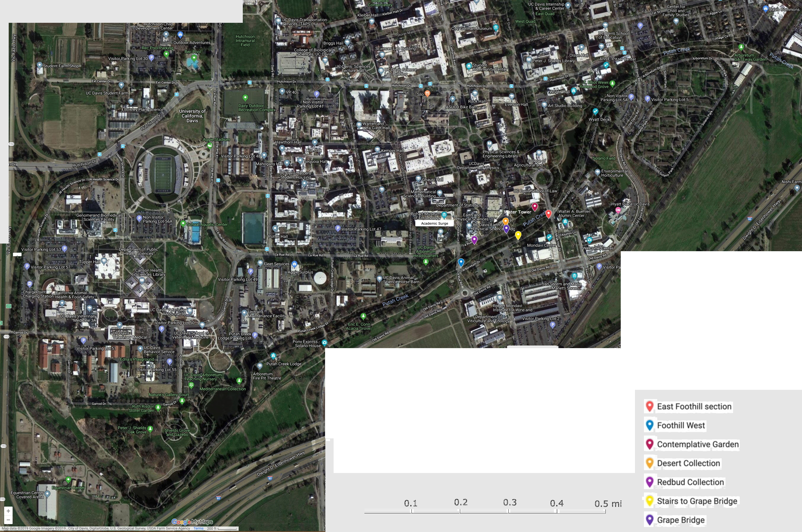The height and width of the screenshot is (532, 802).
Task: Select the Equestrian Center green marker
Action: click(68, 480)
